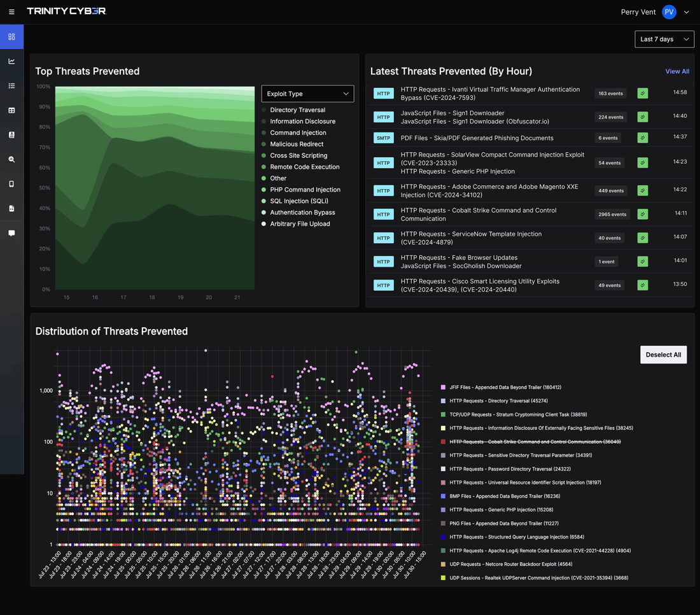Toggle JFIF Files Appended Data series swatch

pos(443,387)
